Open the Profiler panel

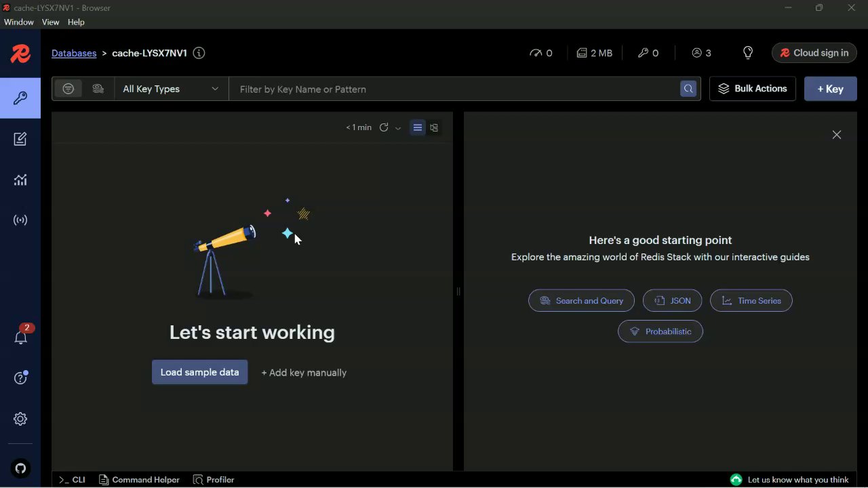pos(214,480)
